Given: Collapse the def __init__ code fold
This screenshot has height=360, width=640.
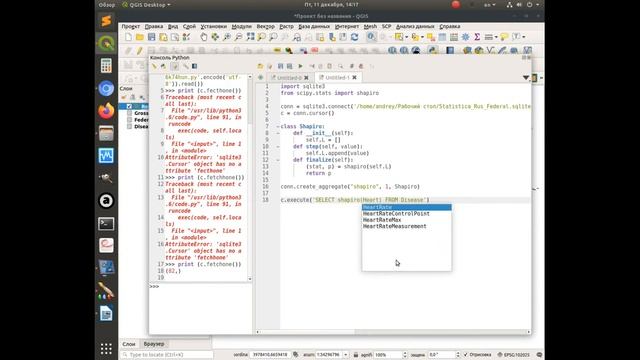Looking at the screenshot, I should click(278, 133).
